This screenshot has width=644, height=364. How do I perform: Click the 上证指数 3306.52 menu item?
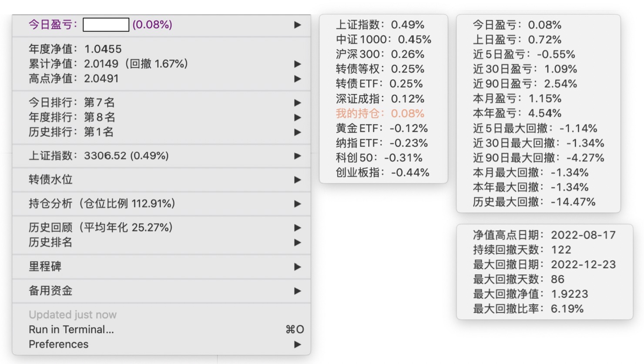click(99, 156)
